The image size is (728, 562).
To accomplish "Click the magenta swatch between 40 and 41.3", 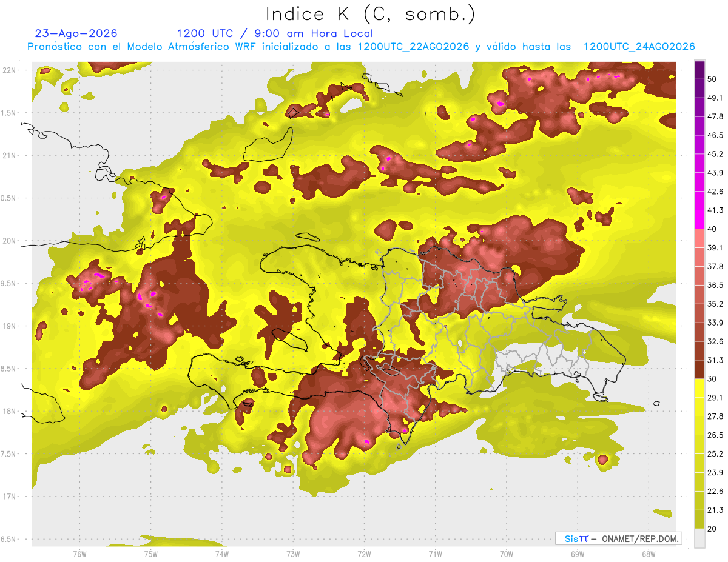I will pos(699,220).
